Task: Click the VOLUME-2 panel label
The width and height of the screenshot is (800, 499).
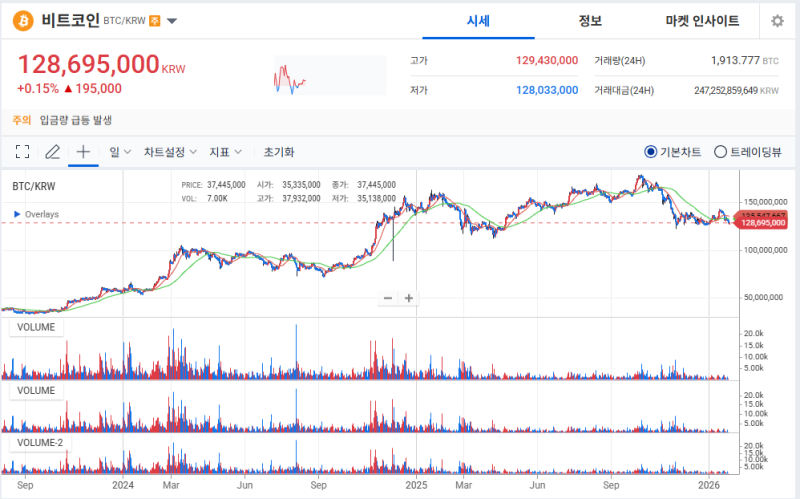Action: click(40, 442)
